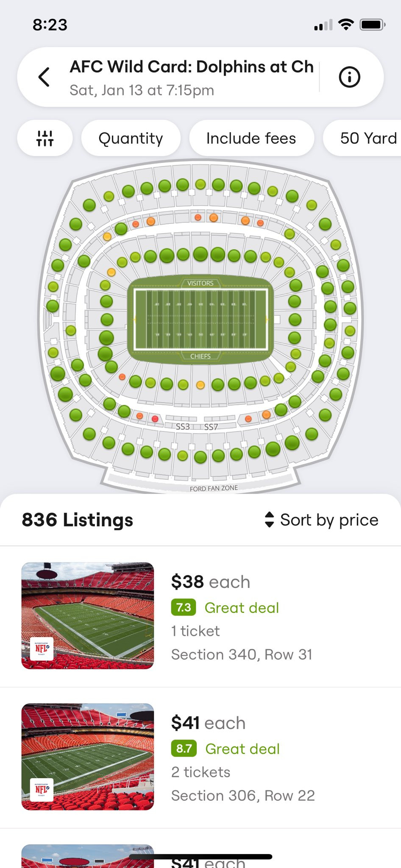
Task: Tap the NFL badge on the $41 listing photo
Action: tap(42, 790)
